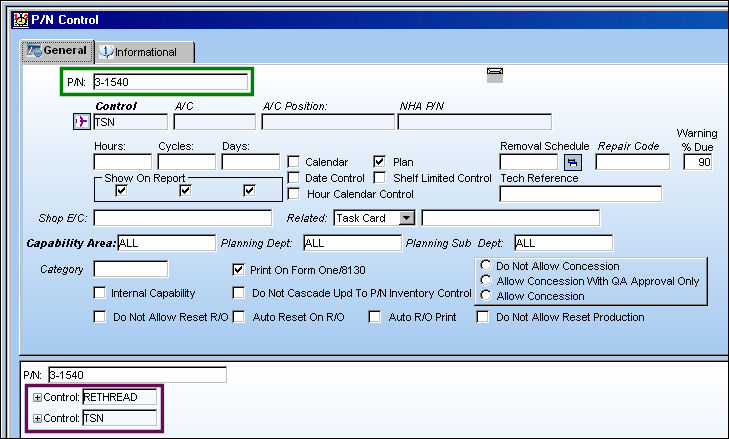729x439 pixels.
Task: Click the A/C input field
Action: tap(214, 122)
